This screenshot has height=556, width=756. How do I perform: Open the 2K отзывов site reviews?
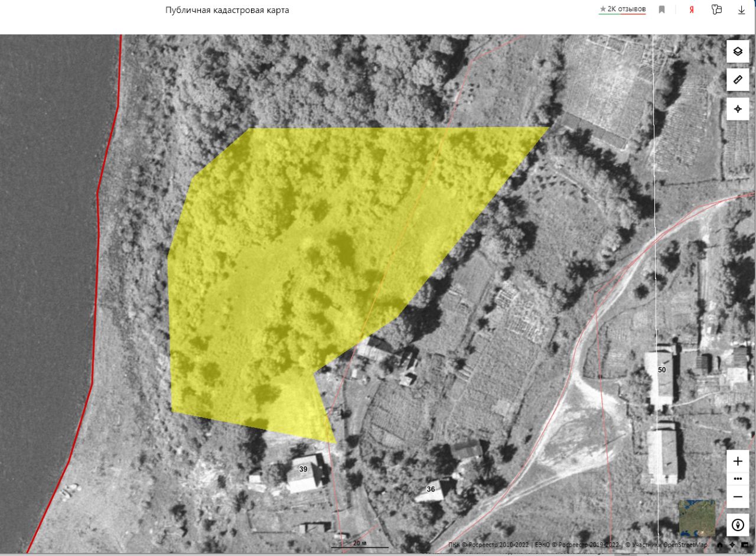[x=623, y=9]
